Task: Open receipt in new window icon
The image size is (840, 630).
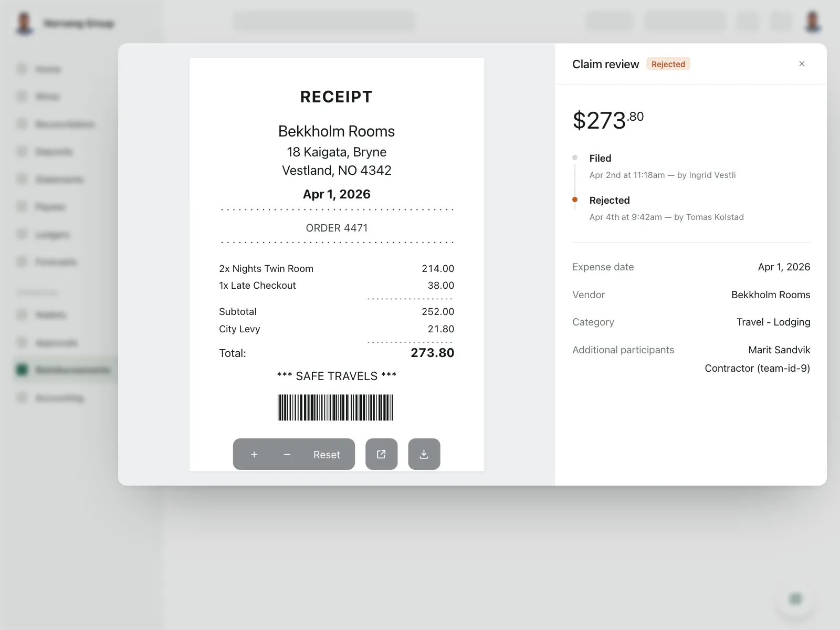Action: 381,454
